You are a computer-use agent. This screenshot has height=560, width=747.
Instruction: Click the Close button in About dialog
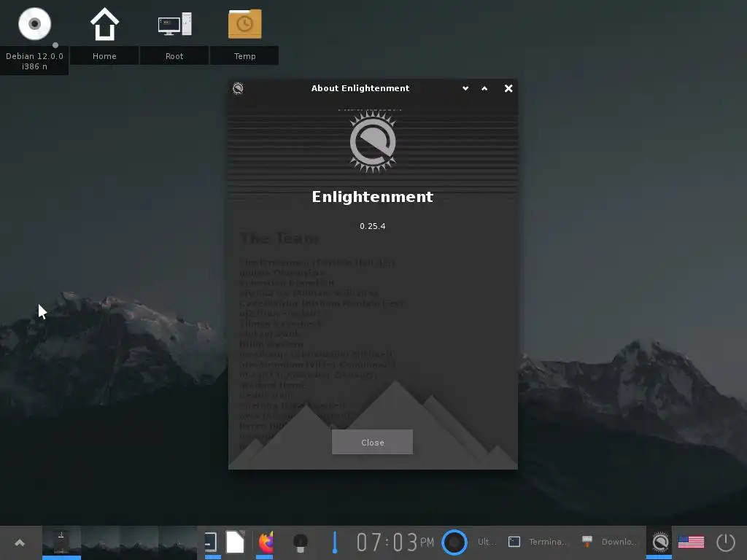tap(372, 442)
